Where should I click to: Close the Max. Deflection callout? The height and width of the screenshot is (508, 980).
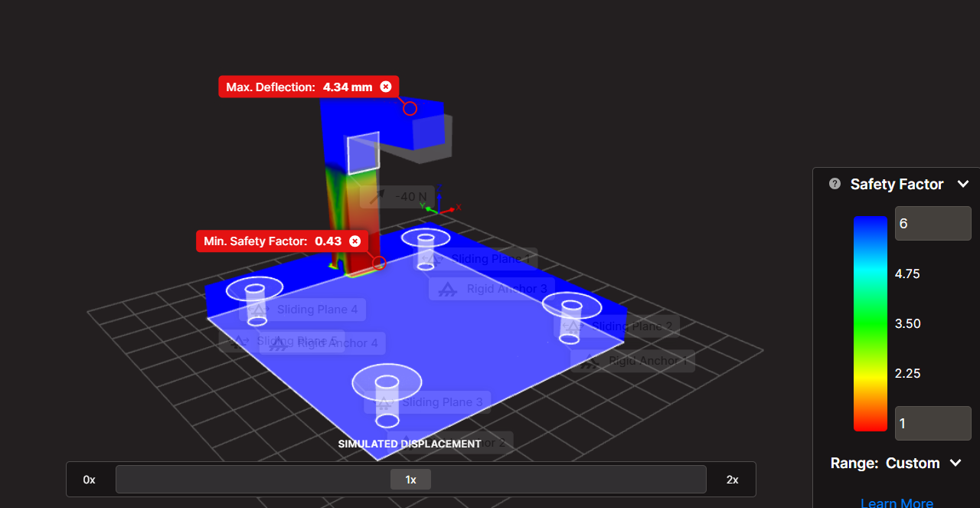tap(386, 87)
